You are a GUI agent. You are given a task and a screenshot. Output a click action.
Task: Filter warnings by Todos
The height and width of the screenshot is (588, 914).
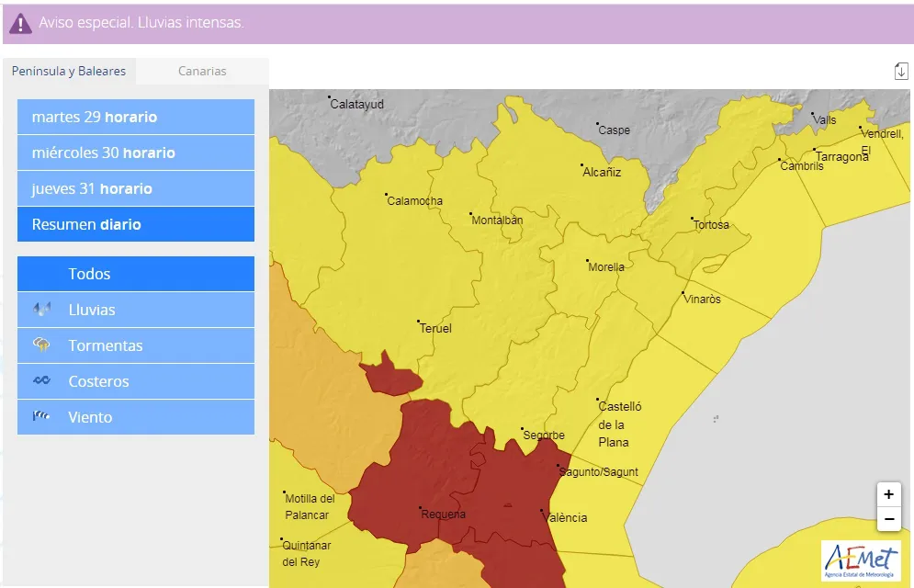click(136, 273)
